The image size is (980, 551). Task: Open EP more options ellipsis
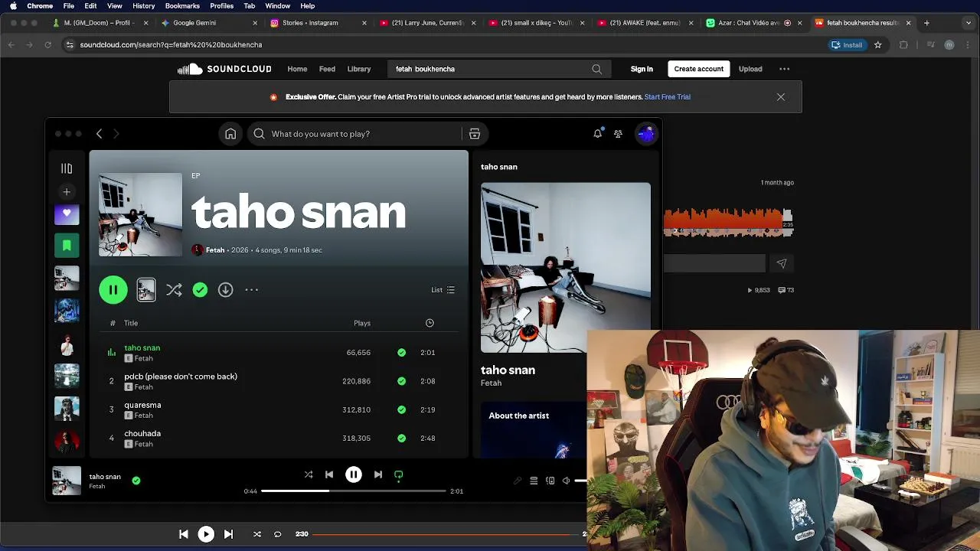tap(251, 289)
